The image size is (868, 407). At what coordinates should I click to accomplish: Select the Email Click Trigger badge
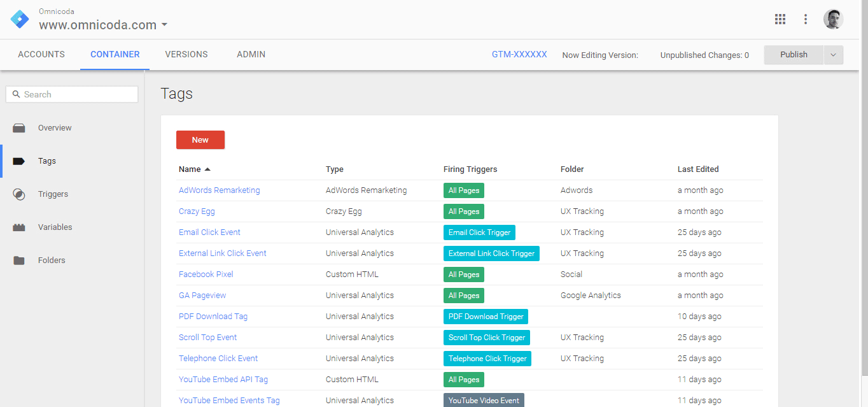[x=479, y=232]
